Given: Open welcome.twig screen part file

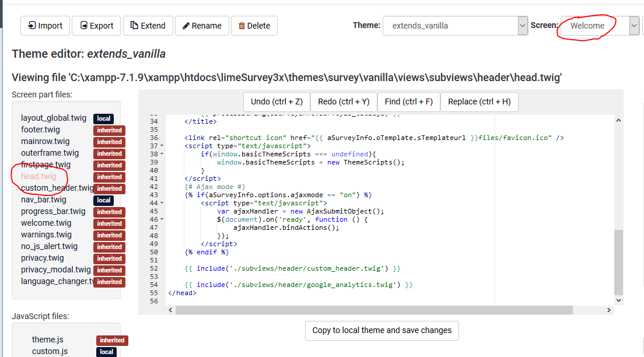Looking at the screenshot, I should [46, 223].
